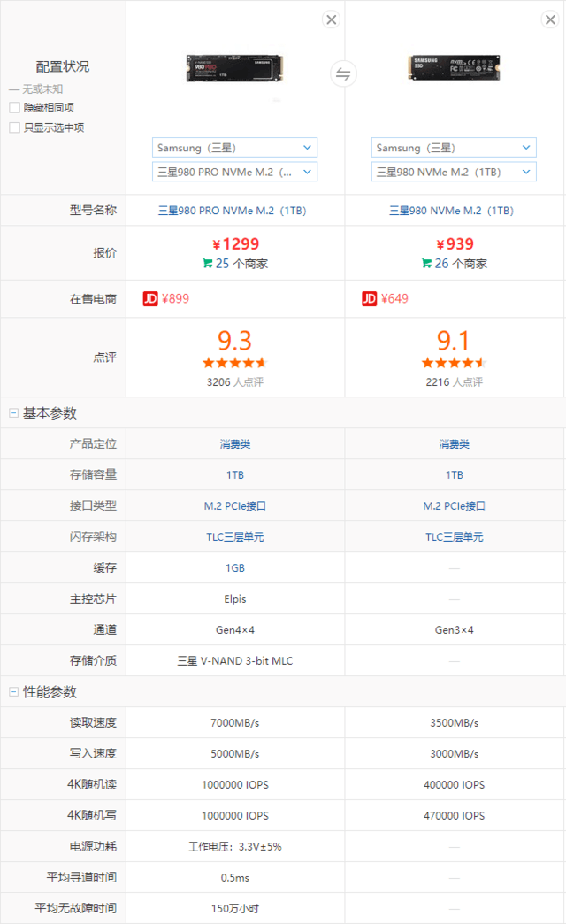Click the star rating under 9.1
This screenshot has height=924, width=566.
click(x=454, y=363)
